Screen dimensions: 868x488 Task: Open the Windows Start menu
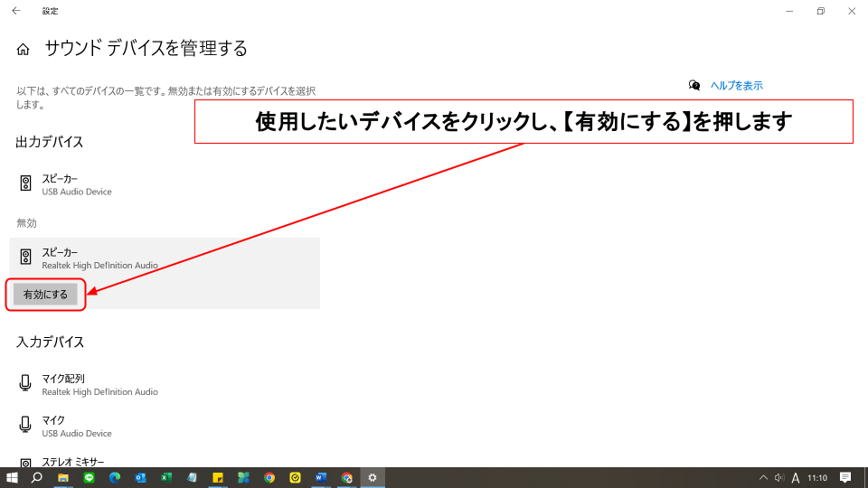tap(13, 477)
